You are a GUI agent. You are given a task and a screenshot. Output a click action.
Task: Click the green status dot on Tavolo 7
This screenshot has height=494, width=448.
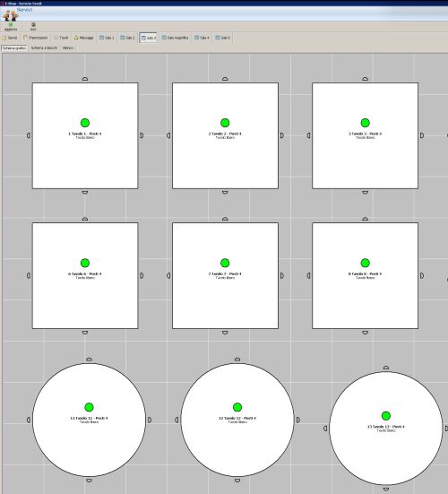tap(225, 263)
